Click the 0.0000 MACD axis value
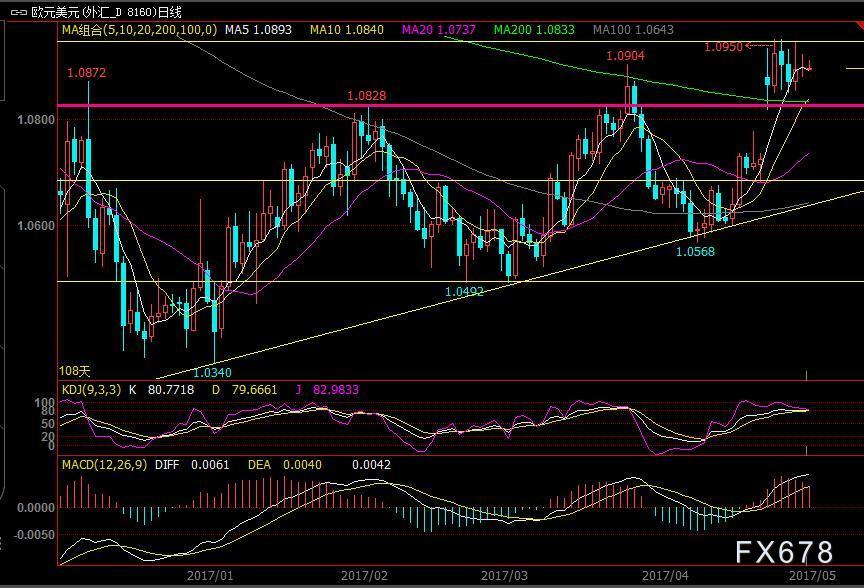The image size is (864, 588). point(36,508)
